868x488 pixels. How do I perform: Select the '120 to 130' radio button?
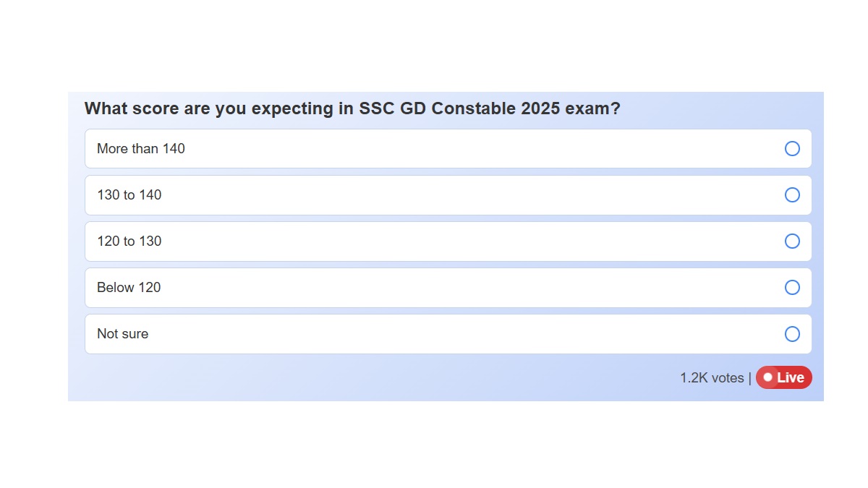tap(792, 241)
